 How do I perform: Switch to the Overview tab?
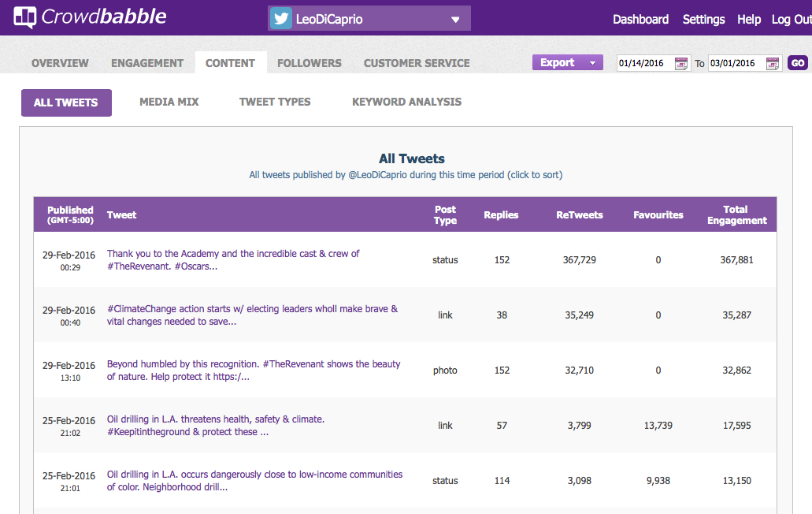click(60, 63)
